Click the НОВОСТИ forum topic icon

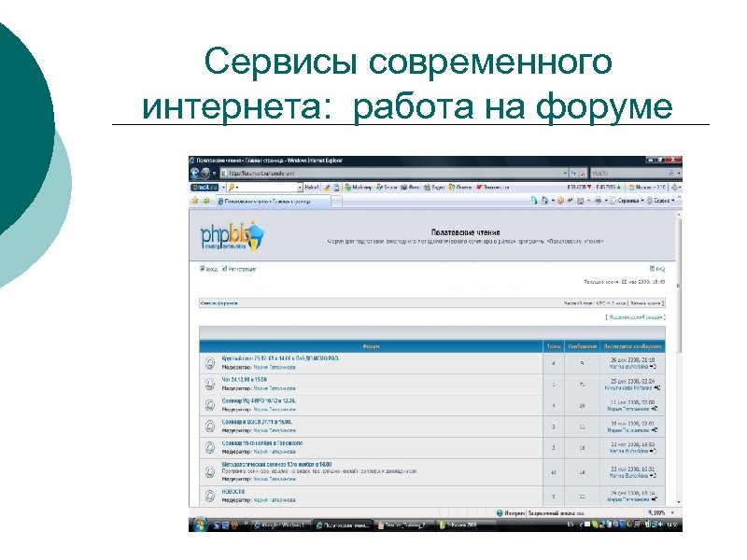209,496
